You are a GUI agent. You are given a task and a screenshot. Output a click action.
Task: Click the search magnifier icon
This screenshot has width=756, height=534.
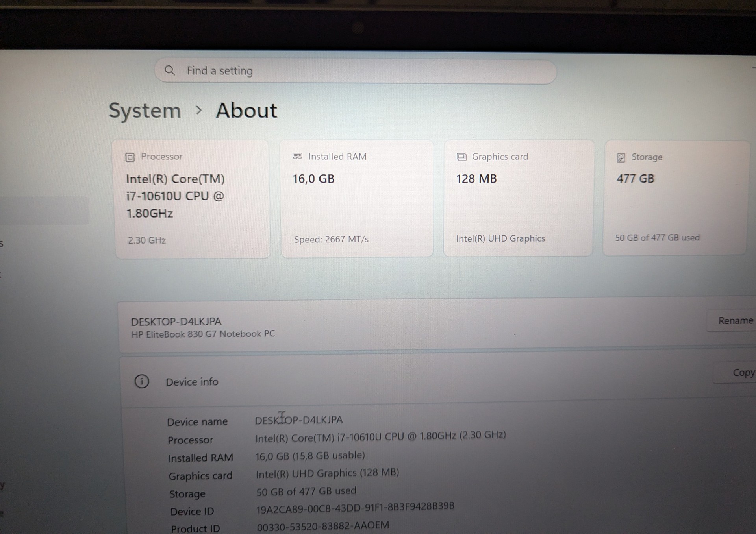170,70
